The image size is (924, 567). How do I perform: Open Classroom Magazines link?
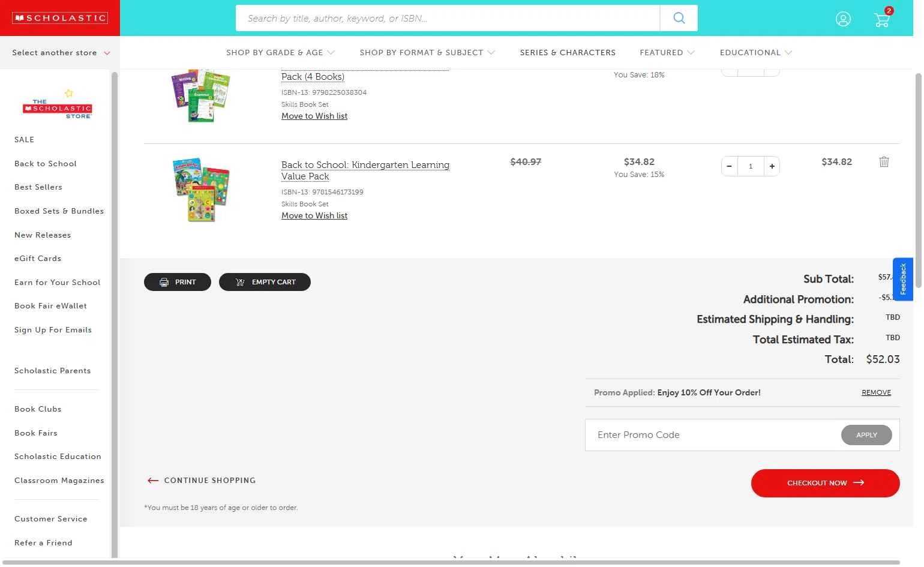click(59, 481)
